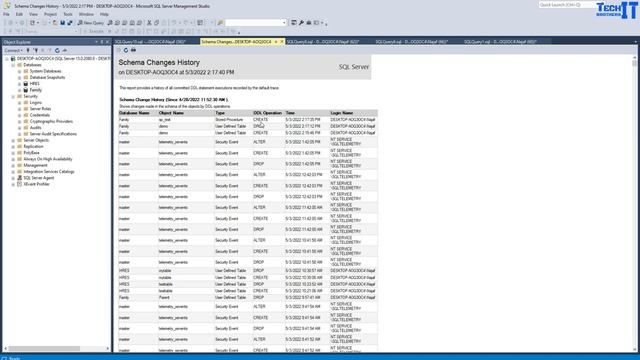Expand the Server Objects node
The width and height of the screenshot is (640, 360).
click(13, 140)
